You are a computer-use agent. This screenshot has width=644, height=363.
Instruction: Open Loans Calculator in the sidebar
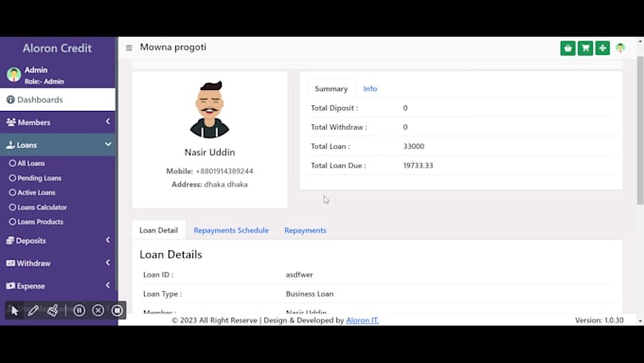[x=38, y=208]
